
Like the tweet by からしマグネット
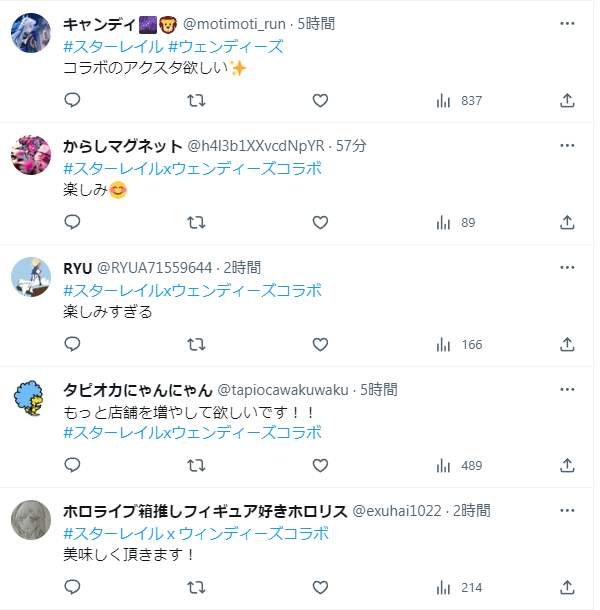[320, 222]
